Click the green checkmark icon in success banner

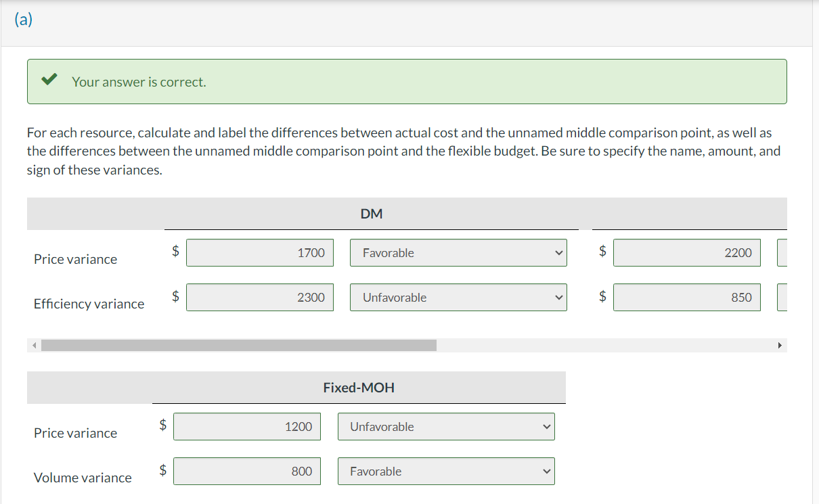coord(48,78)
